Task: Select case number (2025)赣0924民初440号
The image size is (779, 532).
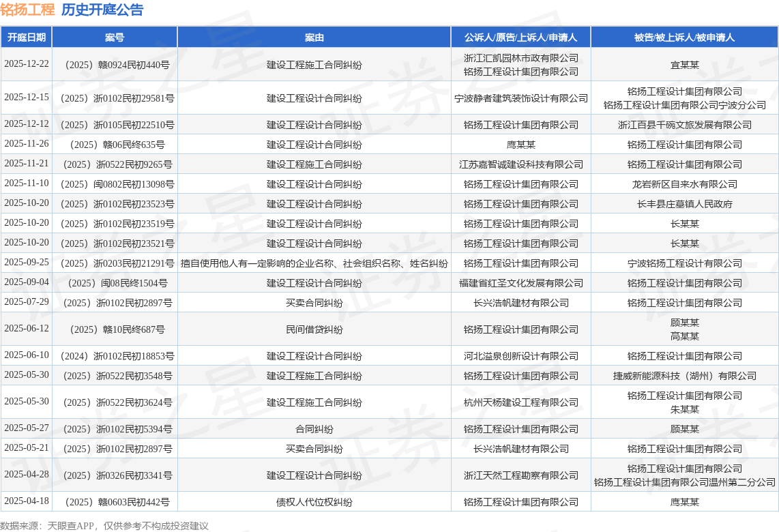Action: click(x=115, y=65)
